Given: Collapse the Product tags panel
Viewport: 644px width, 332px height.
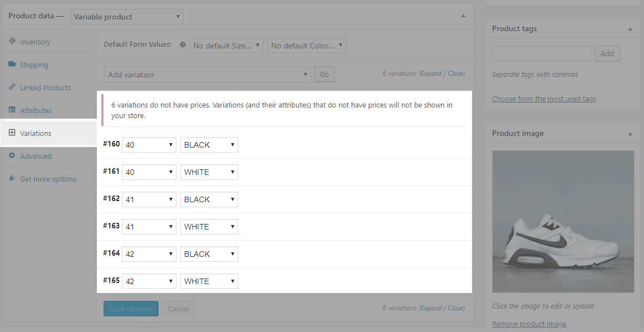Looking at the screenshot, I should tap(630, 29).
